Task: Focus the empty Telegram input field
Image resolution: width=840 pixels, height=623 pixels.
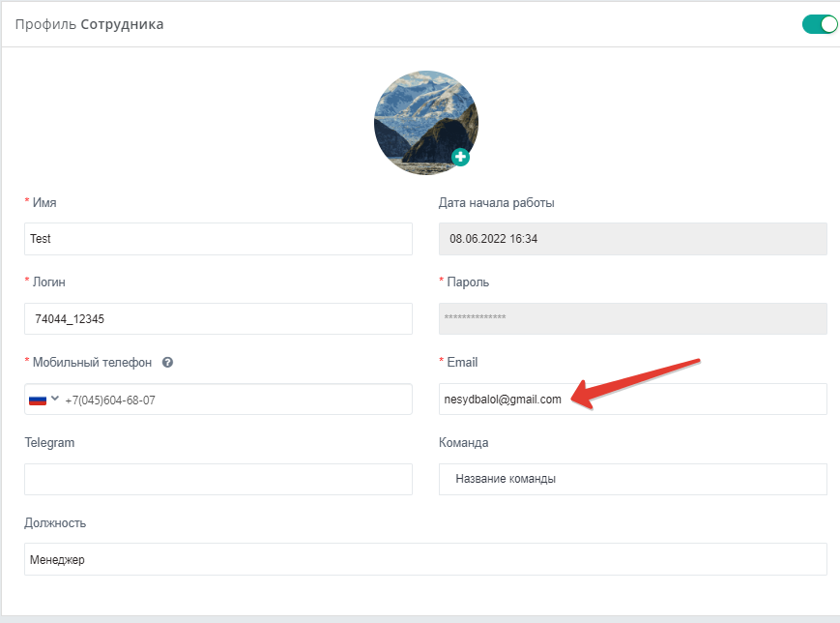Action: pyautogui.click(x=218, y=479)
